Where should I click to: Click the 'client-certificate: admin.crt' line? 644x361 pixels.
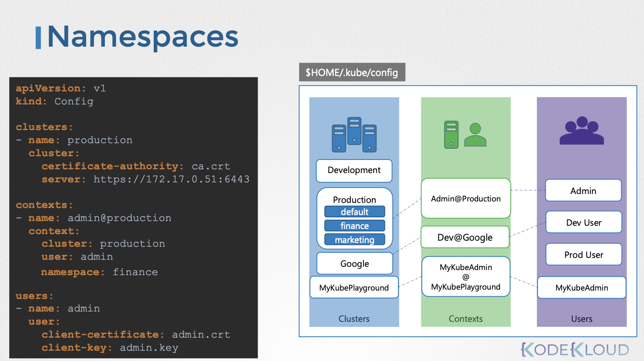click(136, 334)
